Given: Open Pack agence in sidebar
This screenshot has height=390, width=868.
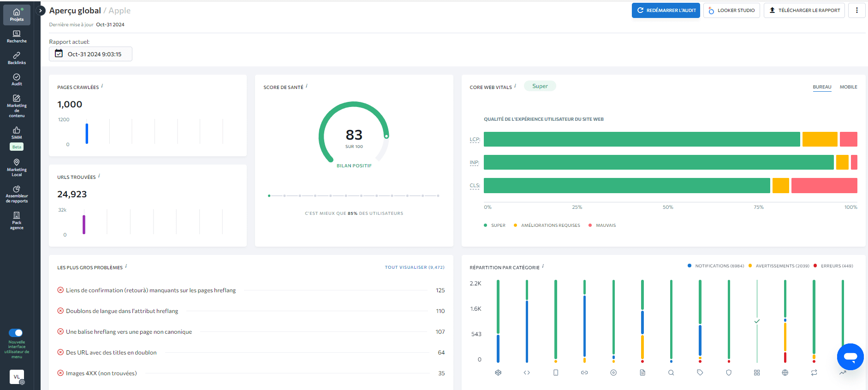Looking at the screenshot, I should point(17,221).
